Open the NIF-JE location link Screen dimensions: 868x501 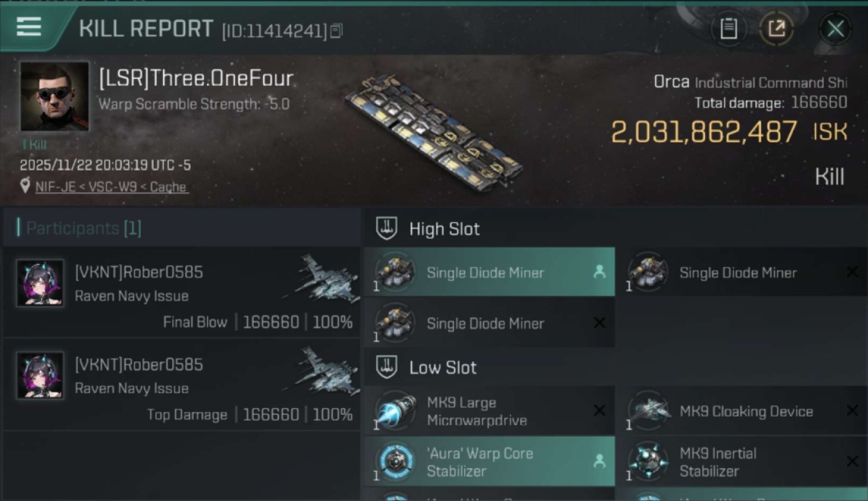111,187
